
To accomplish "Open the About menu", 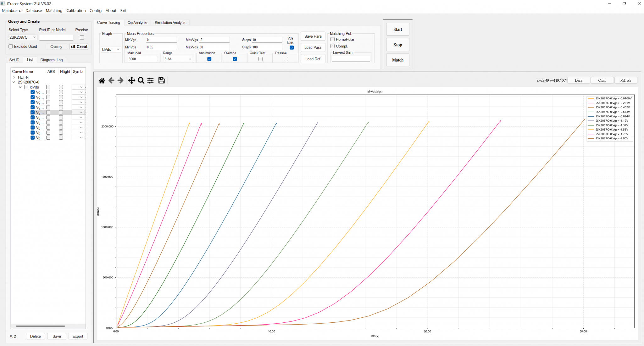I will [x=111, y=10].
